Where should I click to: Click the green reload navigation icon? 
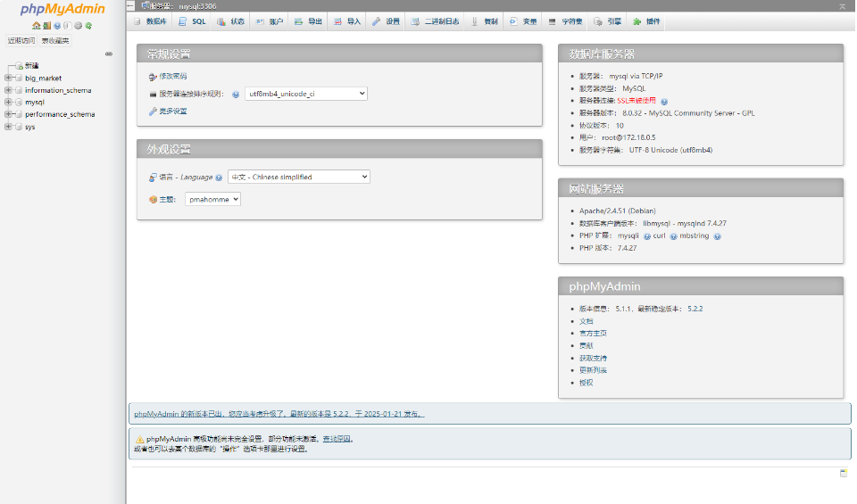[88, 26]
